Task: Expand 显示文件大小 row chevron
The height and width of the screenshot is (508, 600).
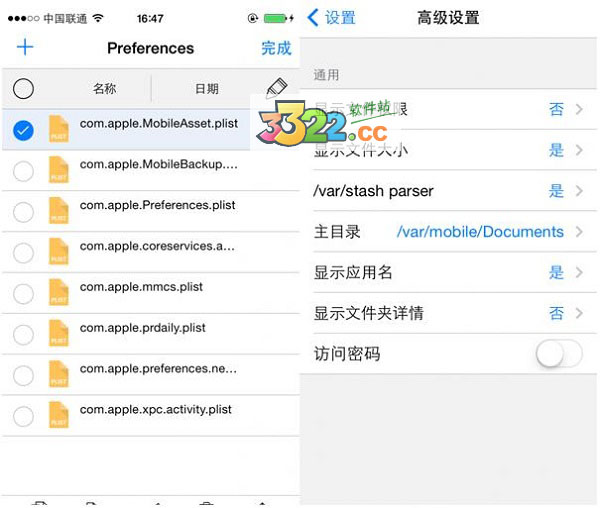Action: click(579, 150)
